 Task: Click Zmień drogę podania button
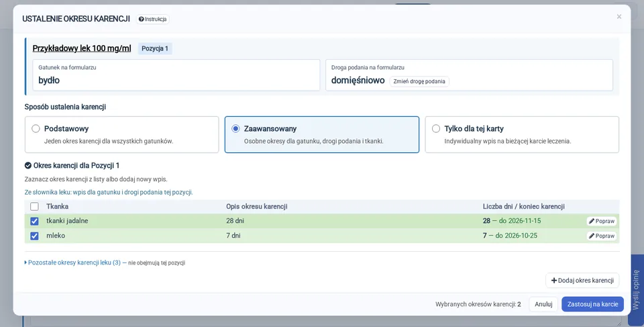point(419,81)
